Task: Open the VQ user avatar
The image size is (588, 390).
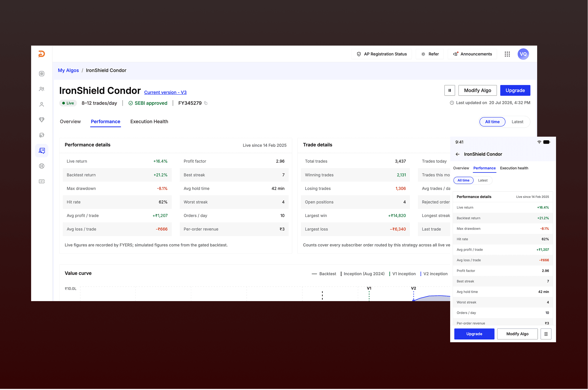Action: (x=523, y=54)
